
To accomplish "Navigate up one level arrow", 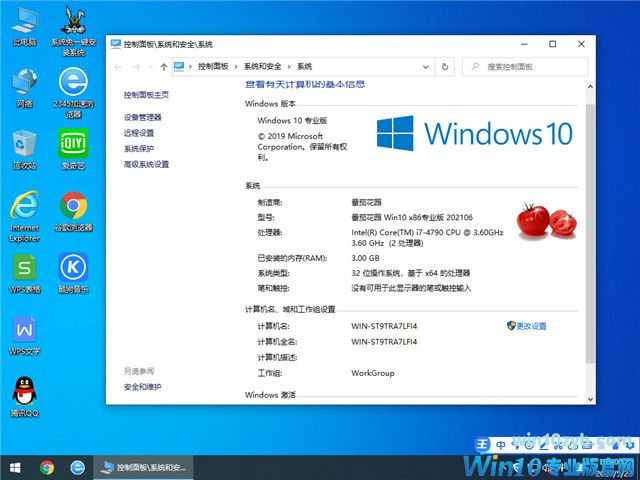I will 164,67.
